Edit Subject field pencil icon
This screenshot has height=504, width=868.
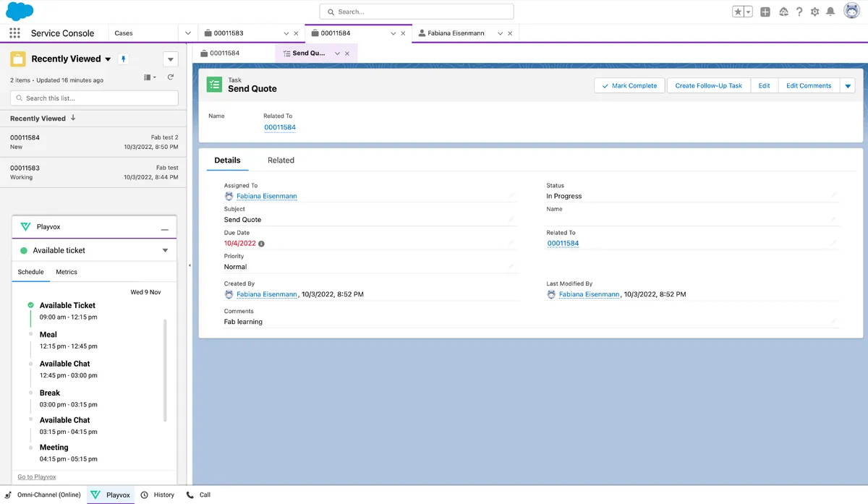pyautogui.click(x=511, y=219)
